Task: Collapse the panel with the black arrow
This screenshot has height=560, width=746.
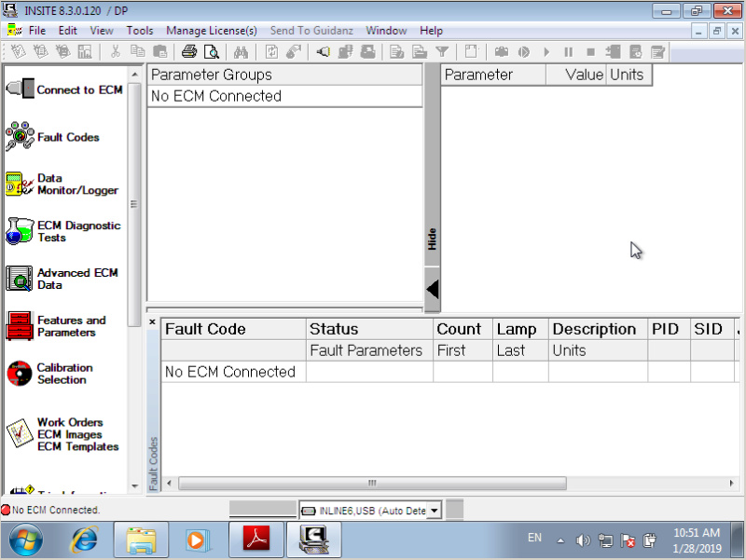Action: pyautogui.click(x=433, y=289)
